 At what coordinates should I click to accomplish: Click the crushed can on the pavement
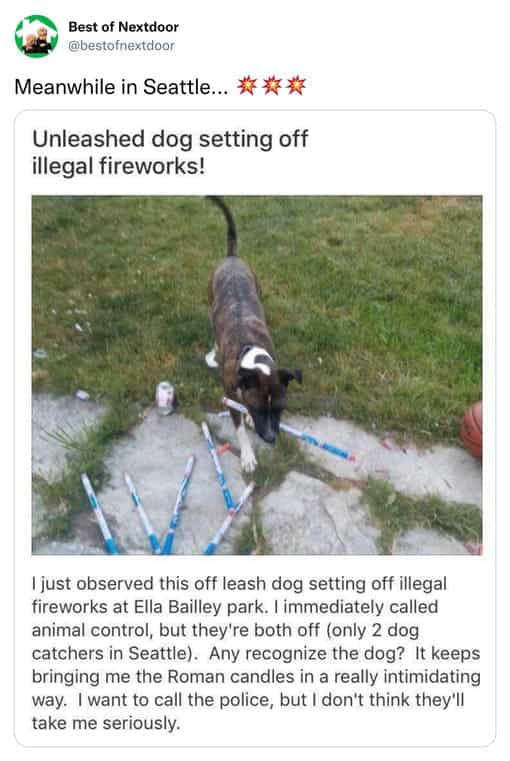pyautogui.click(x=165, y=398)
